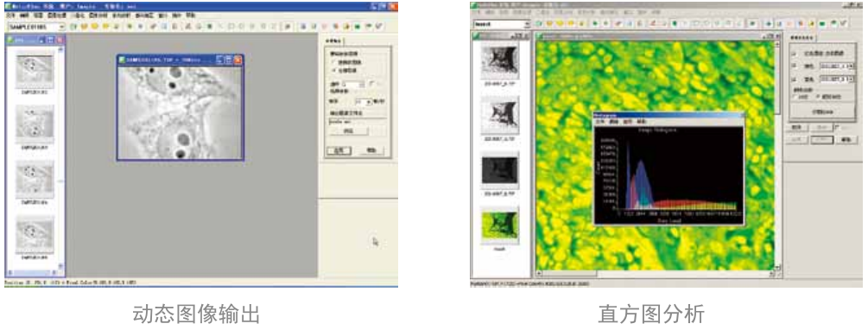Select the first radio option in the dynamic output panel
868x330 pixels.
(x=335, y=61)
